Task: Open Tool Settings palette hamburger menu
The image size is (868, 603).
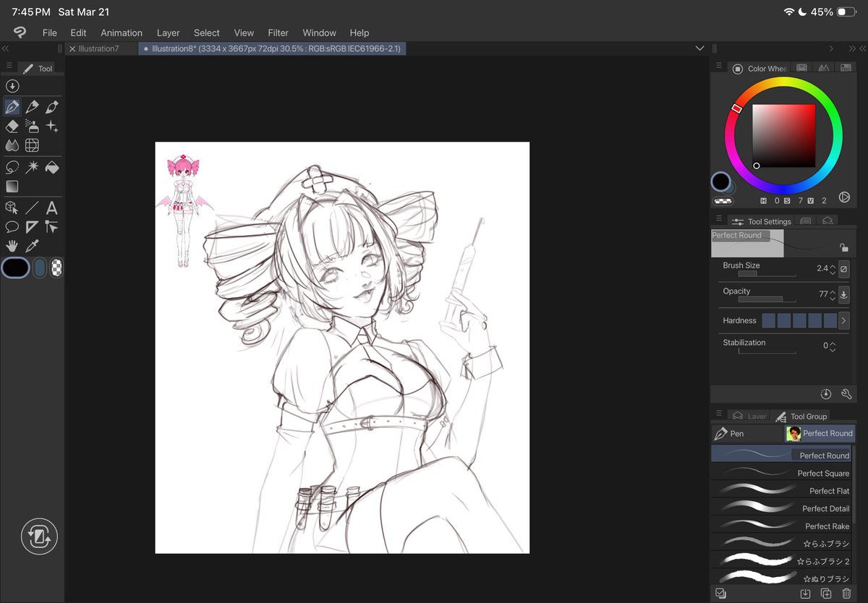Action: (x=719, y=218)
